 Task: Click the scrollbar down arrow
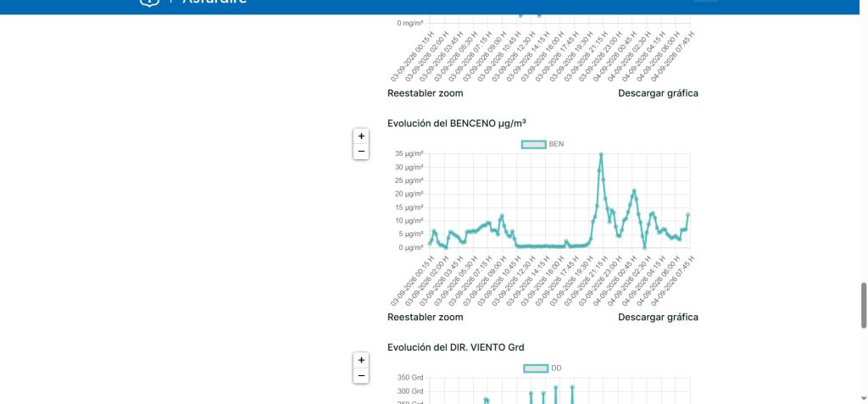point(864,398)
